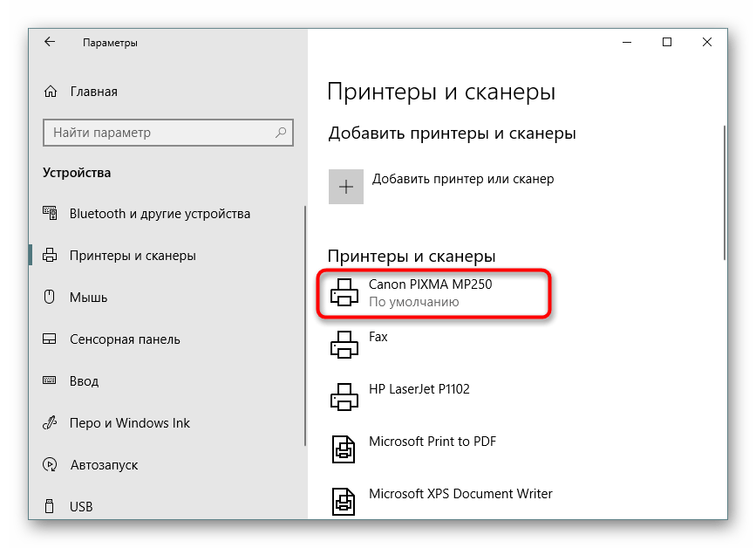Open Bluetooth и другие устройства section

(x=160, y=214)
